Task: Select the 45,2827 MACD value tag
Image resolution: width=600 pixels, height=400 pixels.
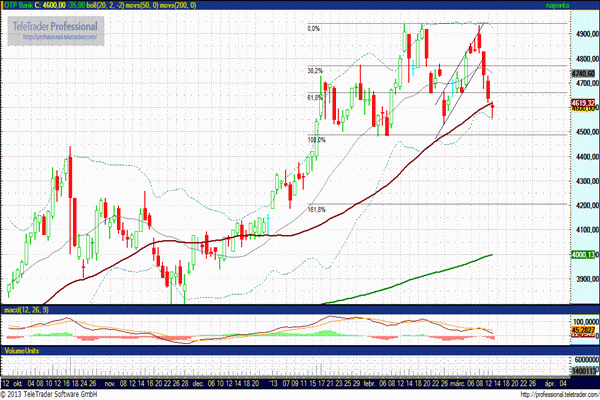Action: point(584,330)
